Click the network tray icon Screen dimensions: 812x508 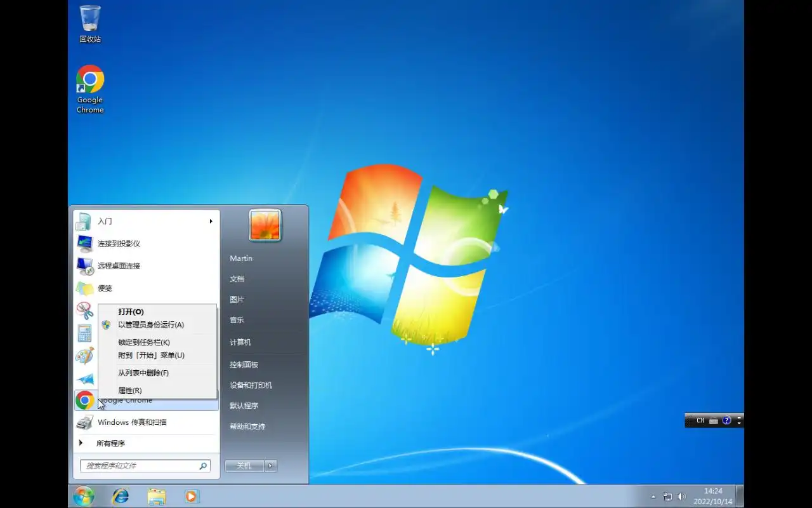click(667, 497)
